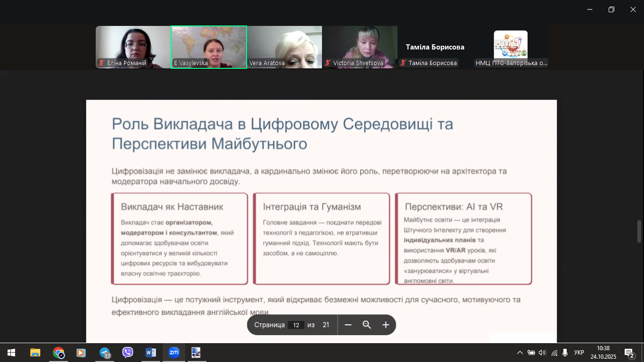The image size is (644, 362).
Task: Click the magnifier zoom icon
Action: [367, 325]
